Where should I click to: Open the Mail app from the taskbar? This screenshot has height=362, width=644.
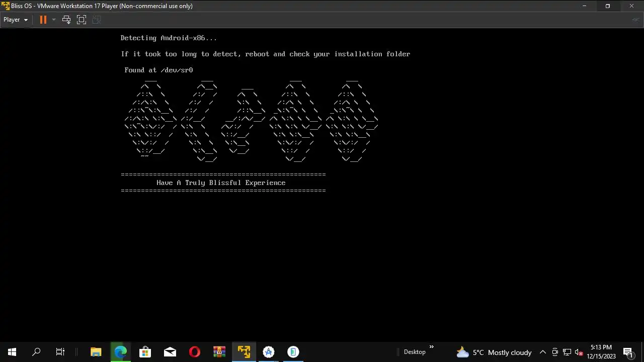coord(170,352)
